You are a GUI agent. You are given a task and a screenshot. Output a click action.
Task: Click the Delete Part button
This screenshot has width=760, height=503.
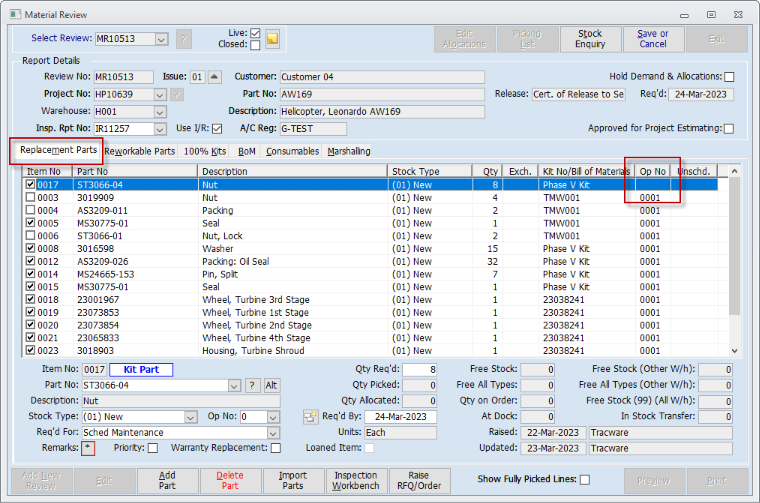230,481
